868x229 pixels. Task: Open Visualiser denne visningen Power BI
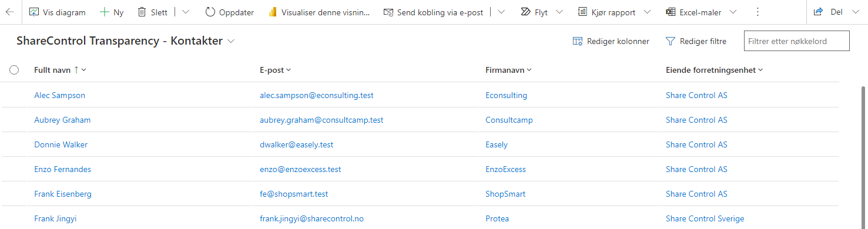319,12
